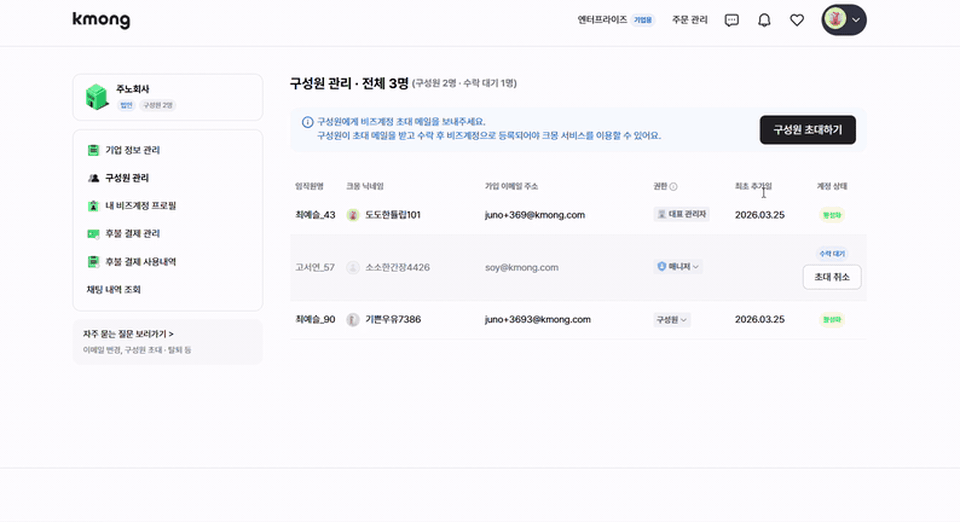Click 소소한간장4426's avatar
This screenshot has width=960, height=522.
pyautogui.click(x=353, y=267)
